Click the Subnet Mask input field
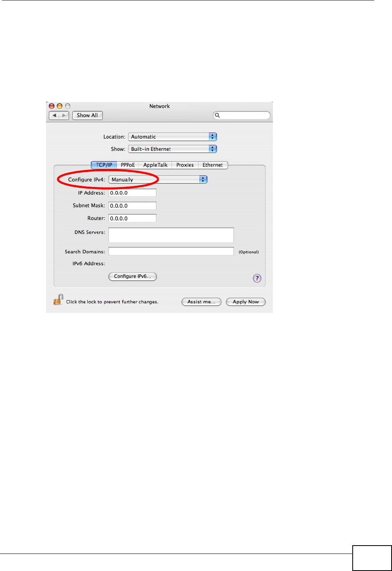The image size is (392, 571). click(132, 206)
